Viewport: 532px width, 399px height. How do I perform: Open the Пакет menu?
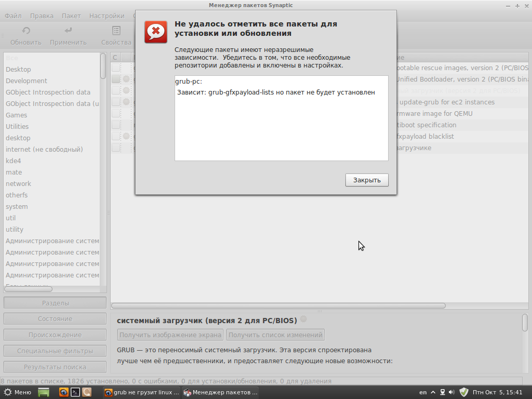(x=71, y=16)
